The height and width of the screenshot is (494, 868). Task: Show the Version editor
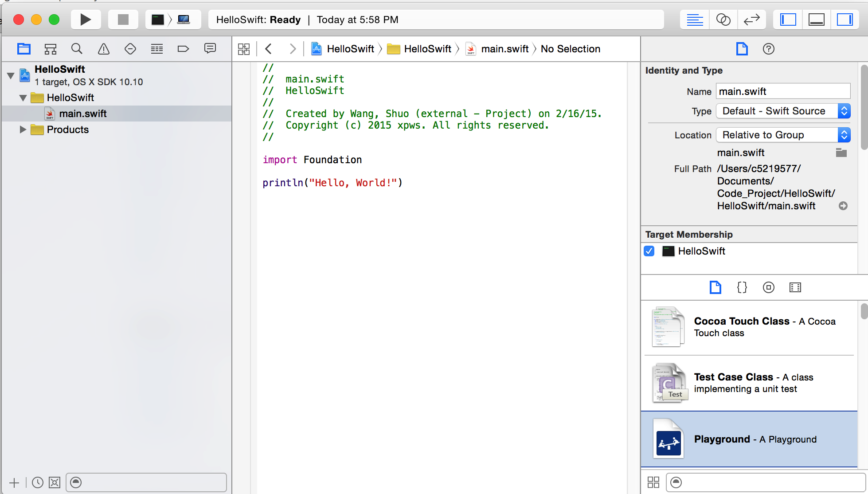point(751,20)
